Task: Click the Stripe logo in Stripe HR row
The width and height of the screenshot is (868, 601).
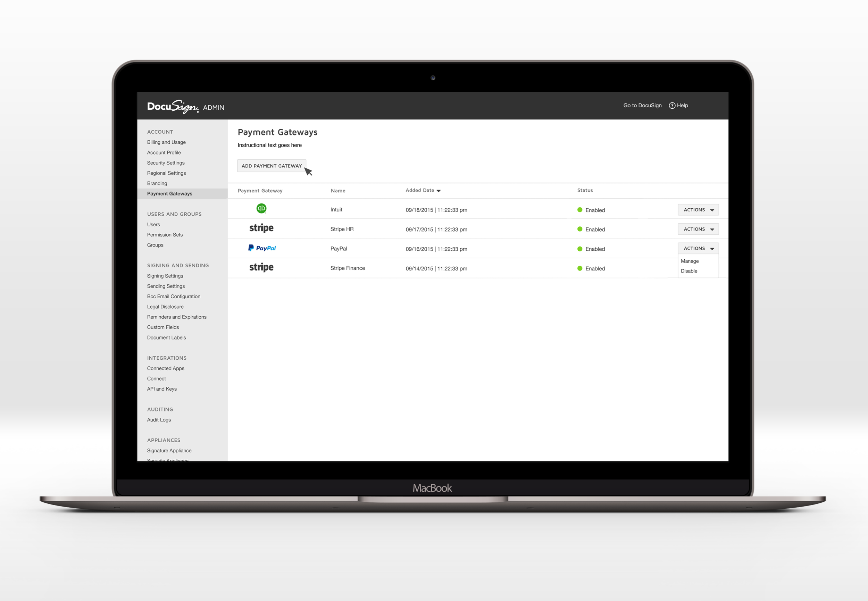Action: (x=261, y=228)
